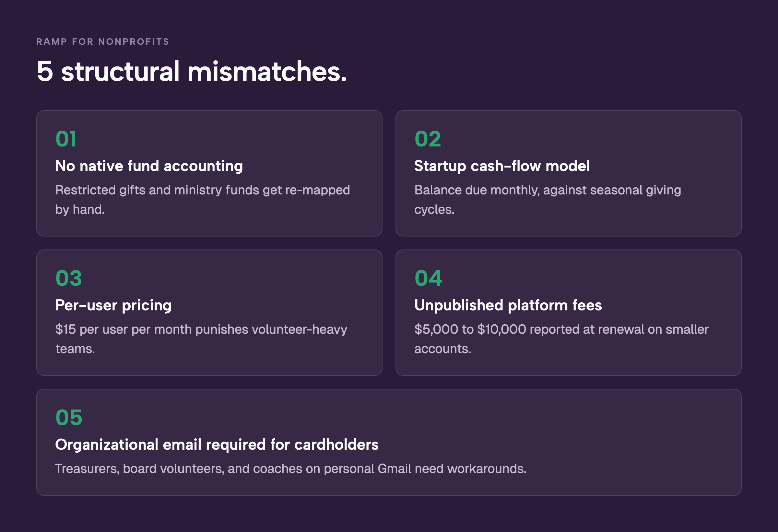
Task: Click the "Treasurers, board volunteers, and coaches" description
Action: point(290,469)
